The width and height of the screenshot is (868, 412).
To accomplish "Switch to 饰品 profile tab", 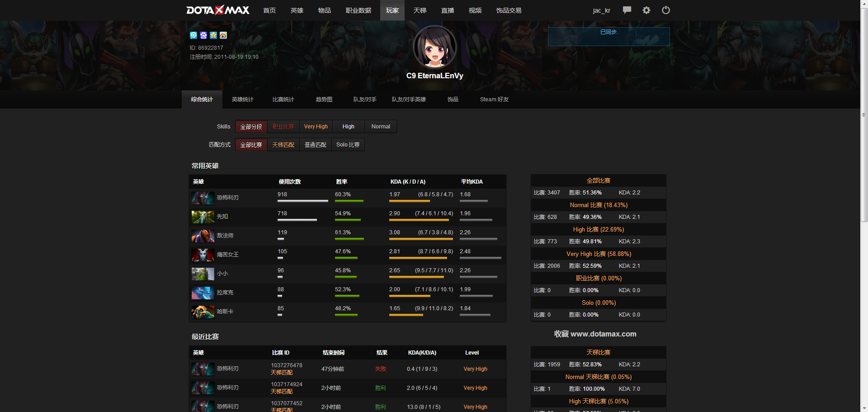I will click(453, 99).
